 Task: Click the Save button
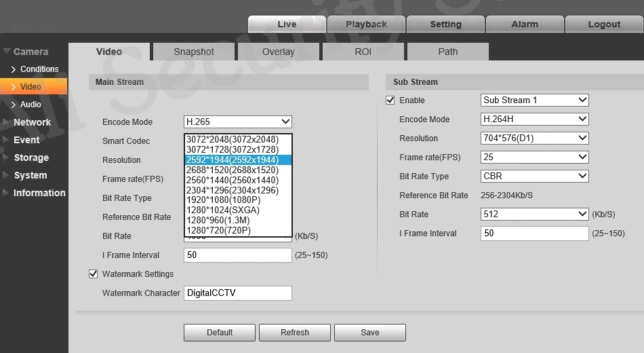(370, 333)
